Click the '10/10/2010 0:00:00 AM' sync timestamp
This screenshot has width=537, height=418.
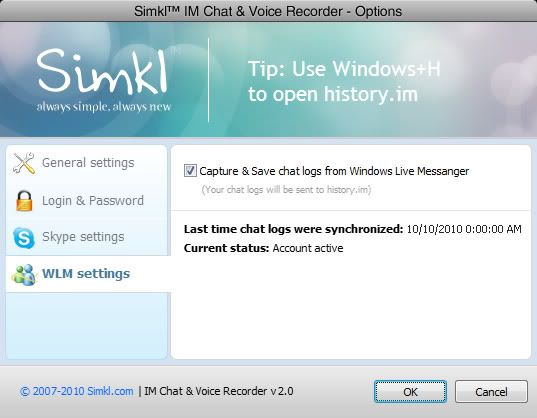pyautogui.click(x=464, y=229)
